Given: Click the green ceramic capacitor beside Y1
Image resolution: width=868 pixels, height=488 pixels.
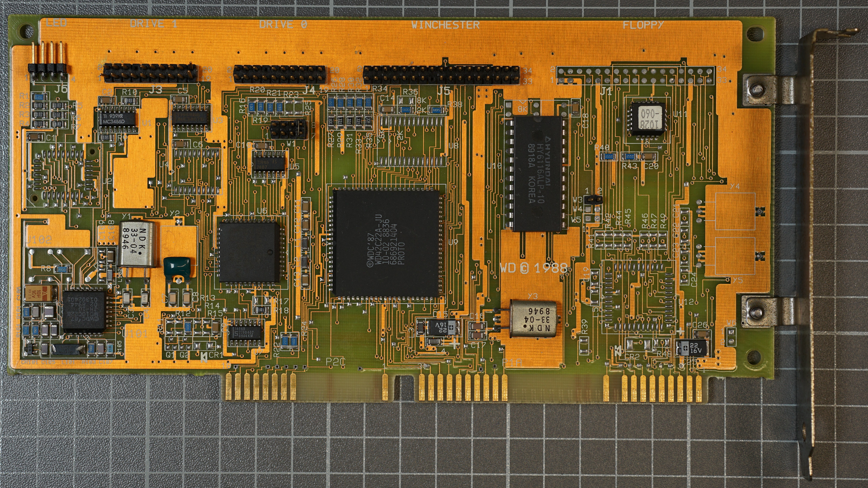Looking at the screenshot, I should 177,267.
